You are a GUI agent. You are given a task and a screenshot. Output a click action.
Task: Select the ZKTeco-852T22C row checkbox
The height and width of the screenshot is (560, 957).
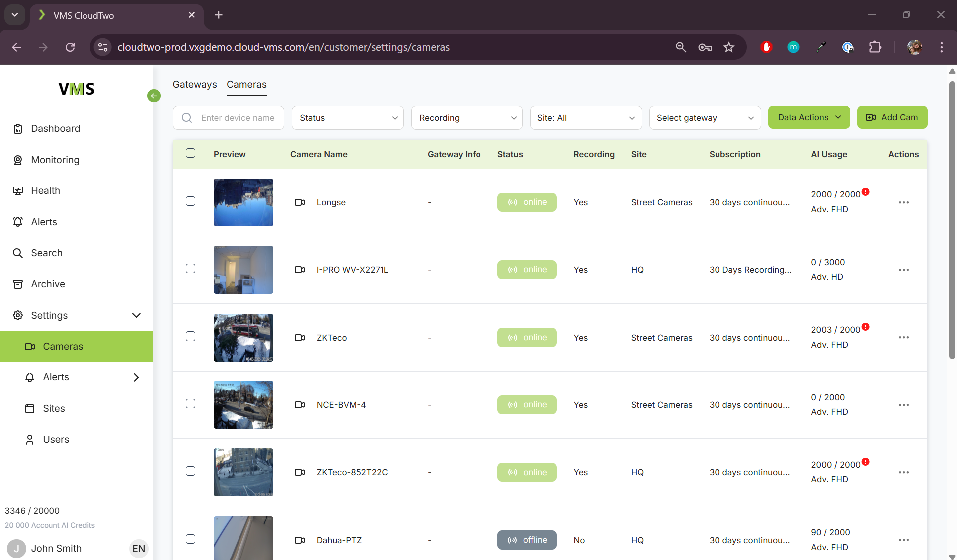pyautogui.click(x=190, y=471)
